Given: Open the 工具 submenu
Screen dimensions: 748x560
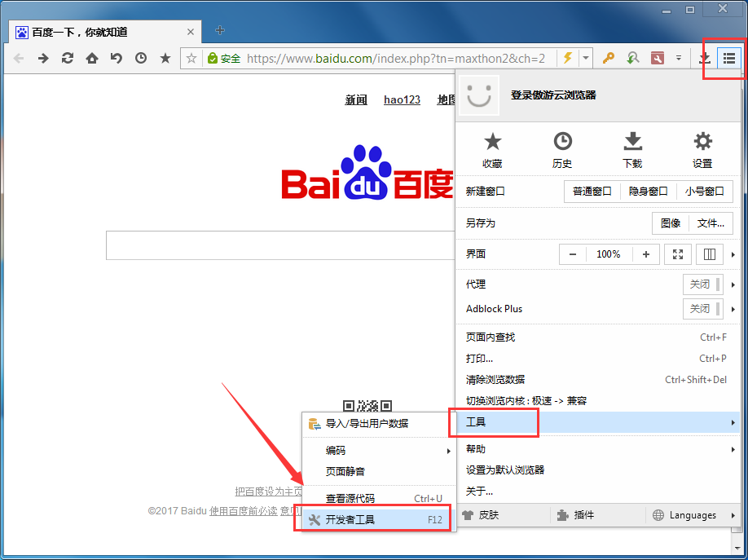Looking at the screenshot, I should 597,422.
